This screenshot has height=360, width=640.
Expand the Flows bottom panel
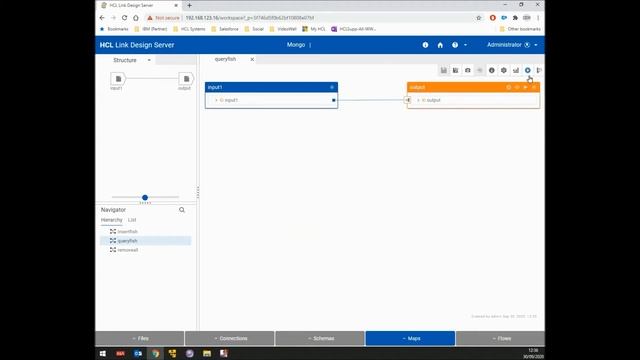(500, 338)
